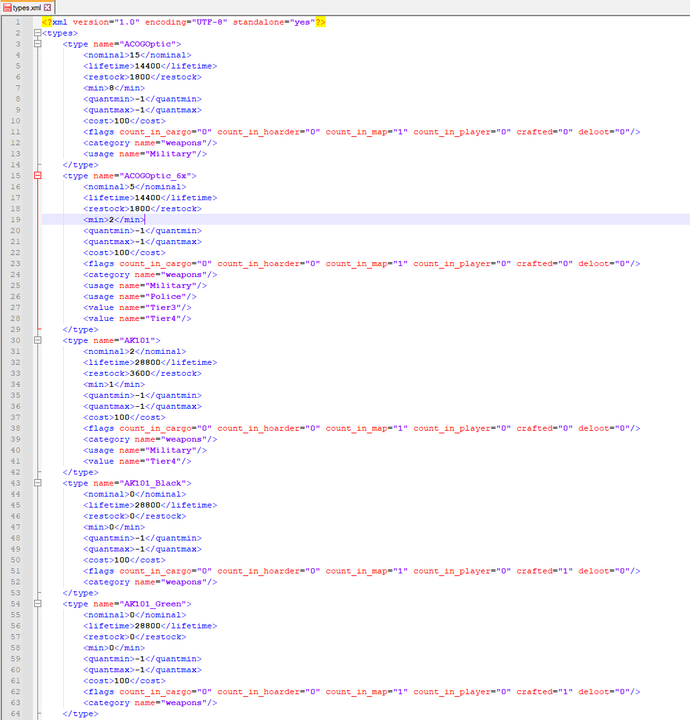
Task: Collapse the AK101_Green type fold marker
Action: pyautogui.click(x=38, y=604)
